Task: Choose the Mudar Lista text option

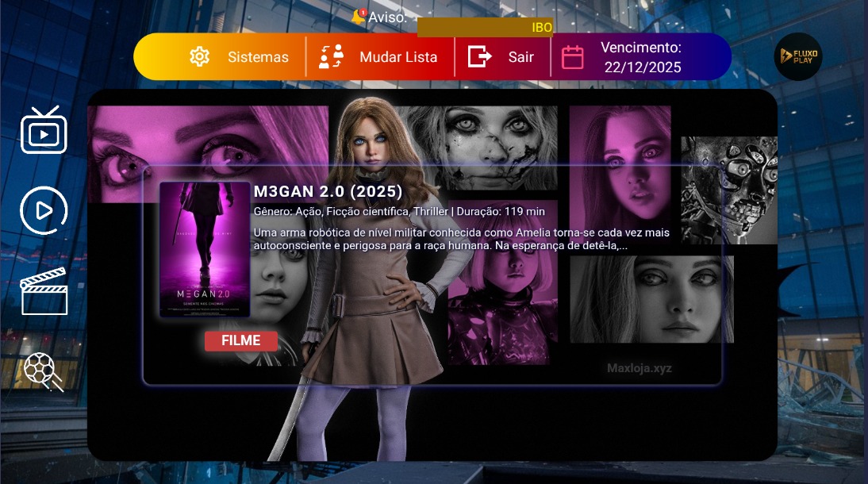Action: [398, 57]
